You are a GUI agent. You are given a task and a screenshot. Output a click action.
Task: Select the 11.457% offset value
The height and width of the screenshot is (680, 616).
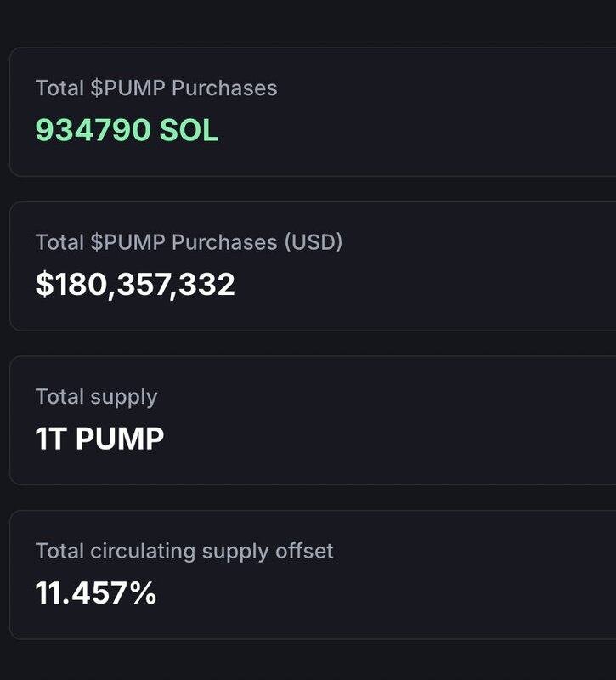click(x=96, y=592)
